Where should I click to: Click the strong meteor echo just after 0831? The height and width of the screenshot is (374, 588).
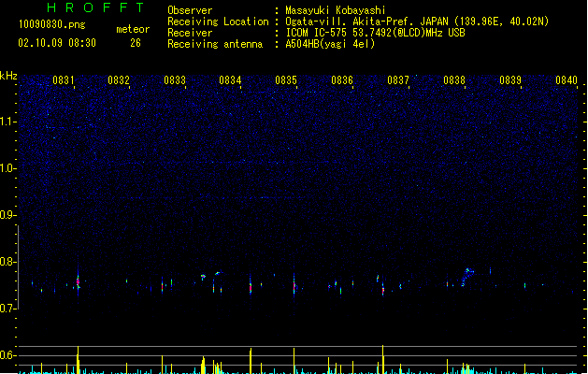(78, 281)
